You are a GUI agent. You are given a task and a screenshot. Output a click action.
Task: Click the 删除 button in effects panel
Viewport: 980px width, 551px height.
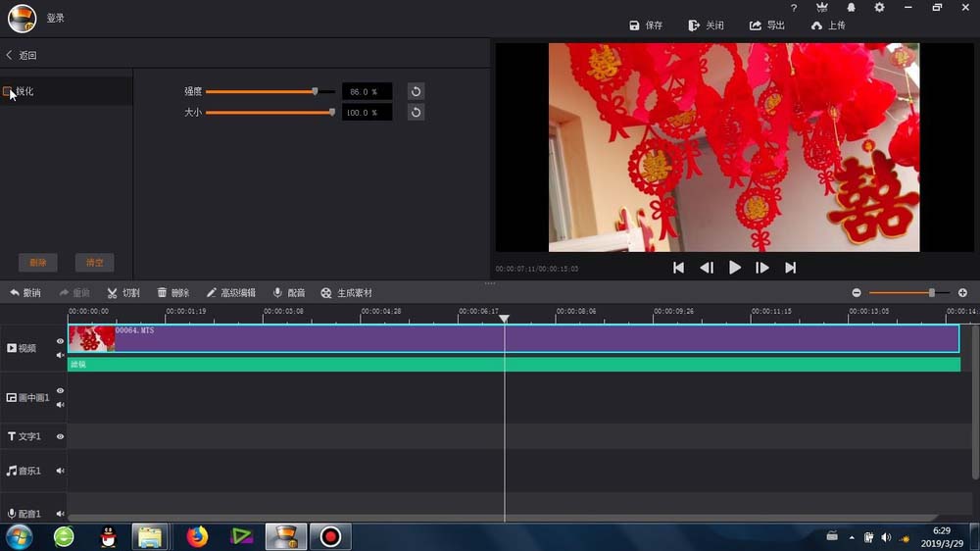38,263
